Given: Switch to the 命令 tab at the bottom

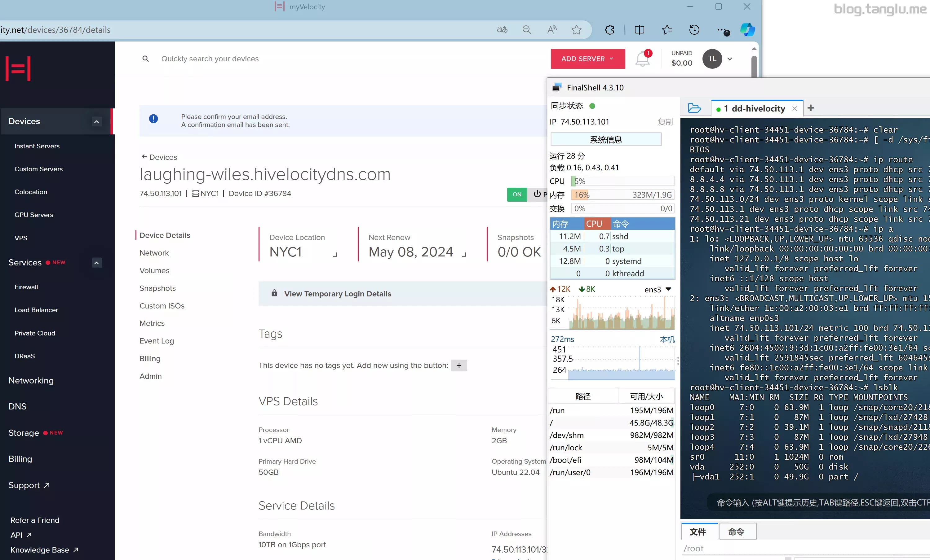Looking at the screenshot, I should (x=736, y=532).
